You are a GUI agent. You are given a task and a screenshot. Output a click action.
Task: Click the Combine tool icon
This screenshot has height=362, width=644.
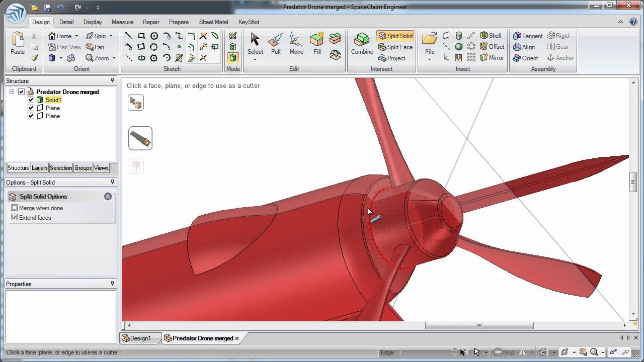362,44
